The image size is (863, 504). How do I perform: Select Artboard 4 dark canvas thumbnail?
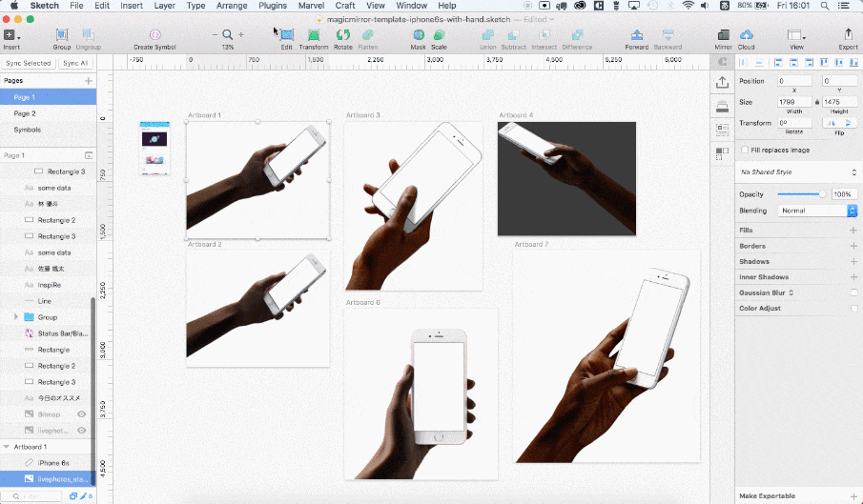pos(566,178)
